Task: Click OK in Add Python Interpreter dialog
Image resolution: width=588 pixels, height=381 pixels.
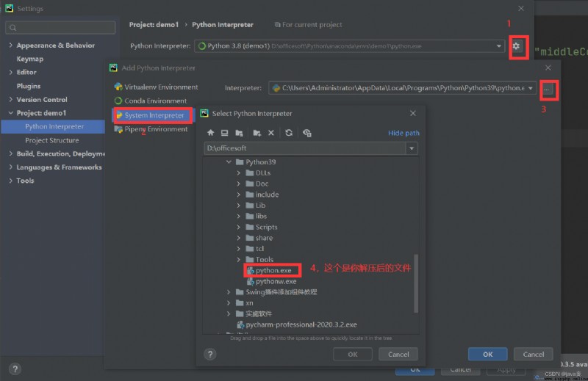Action: 487,355
